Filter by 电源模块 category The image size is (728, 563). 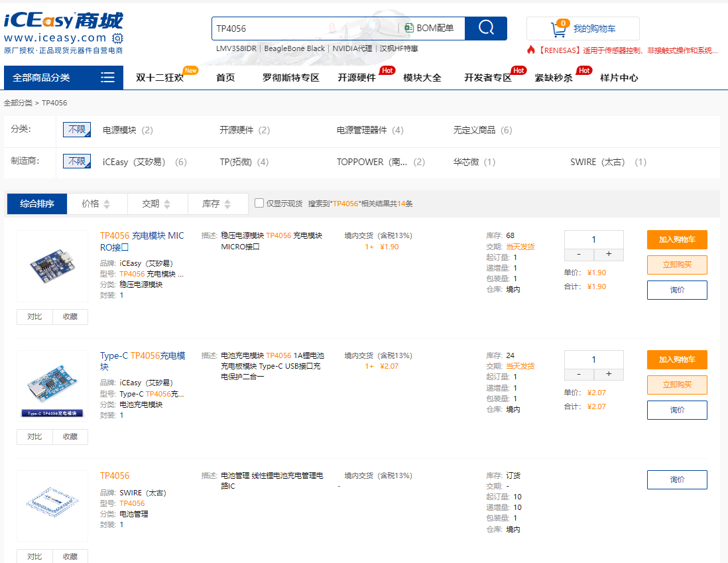click(x=128, y=130)
